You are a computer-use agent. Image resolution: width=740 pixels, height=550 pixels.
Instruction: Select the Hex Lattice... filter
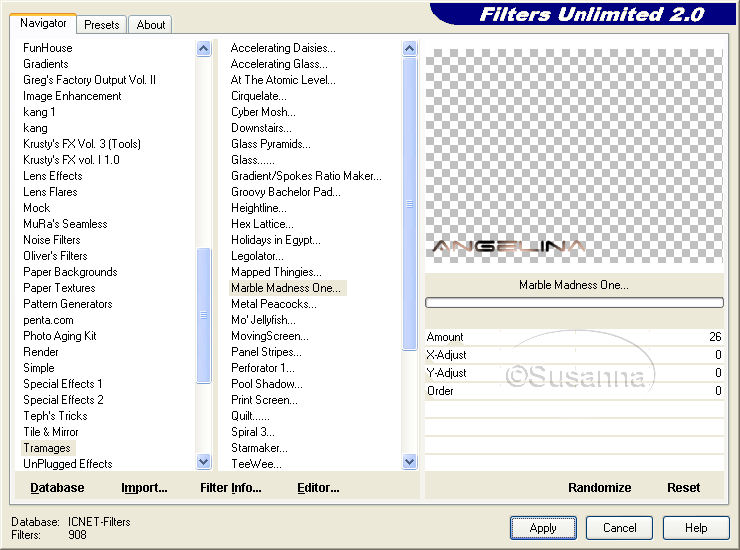pyautogui.click(x=262, y=224)
